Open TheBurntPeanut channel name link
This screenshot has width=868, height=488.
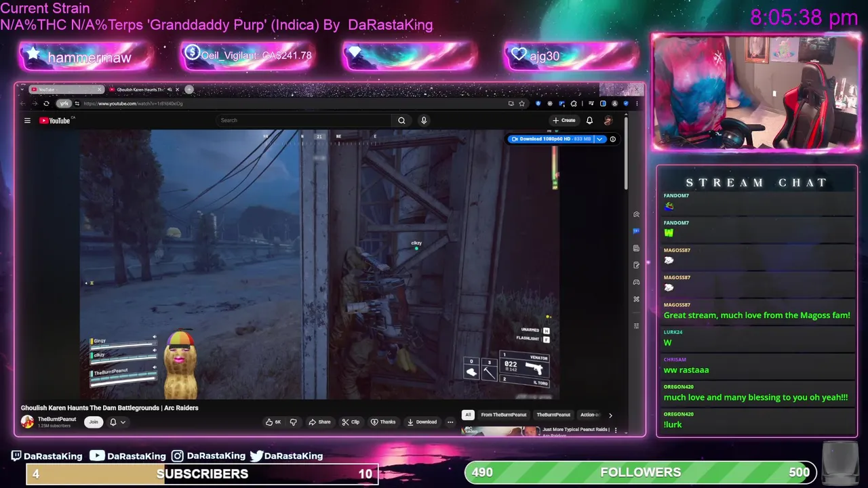click(57, 419)
